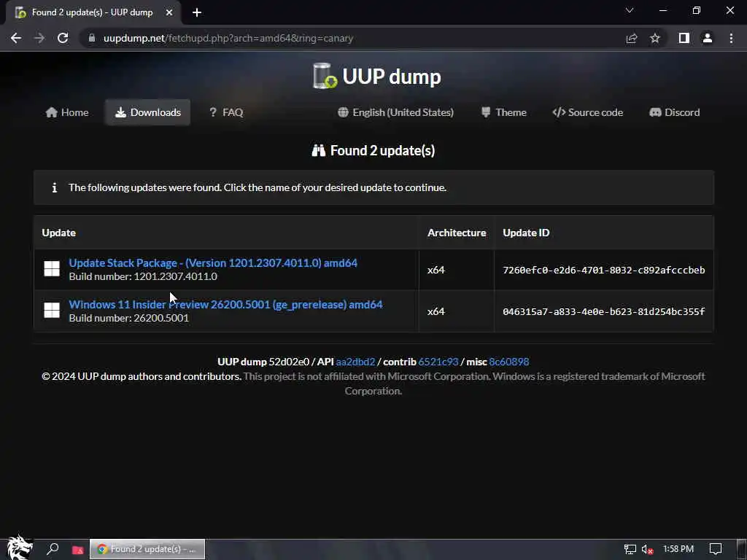Open the taskbar search magnifier

click(53, 549)
